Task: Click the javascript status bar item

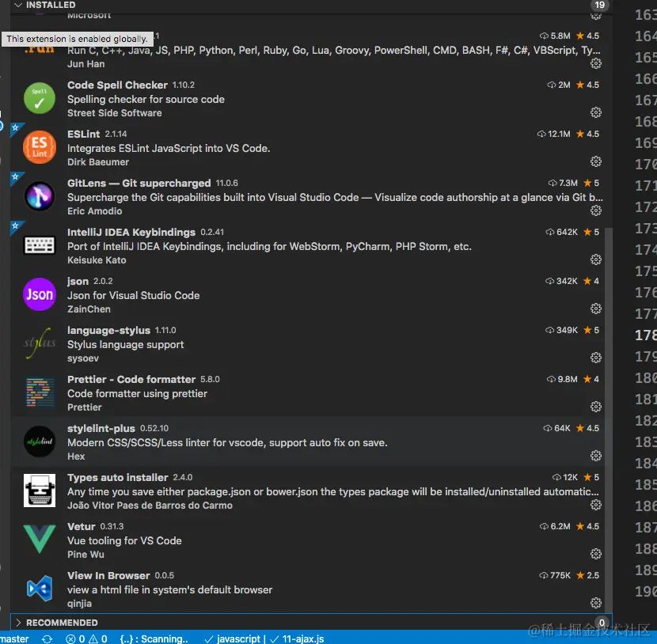Action: coord(232,638)
